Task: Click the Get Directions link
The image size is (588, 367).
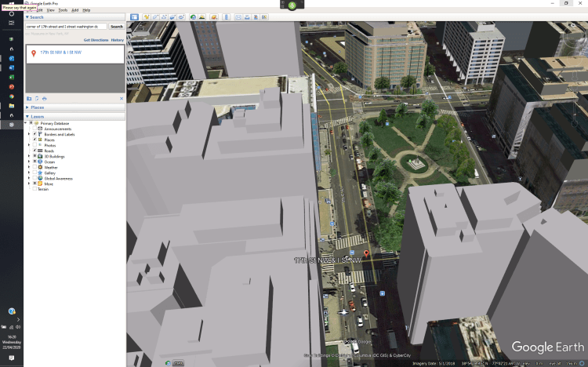Action: (x=95, y=39)
